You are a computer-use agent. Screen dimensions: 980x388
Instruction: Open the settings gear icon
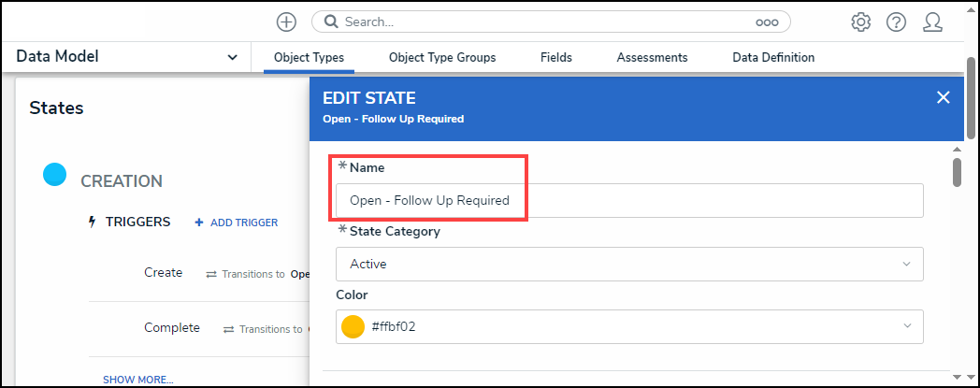click(x=861, y=22)
